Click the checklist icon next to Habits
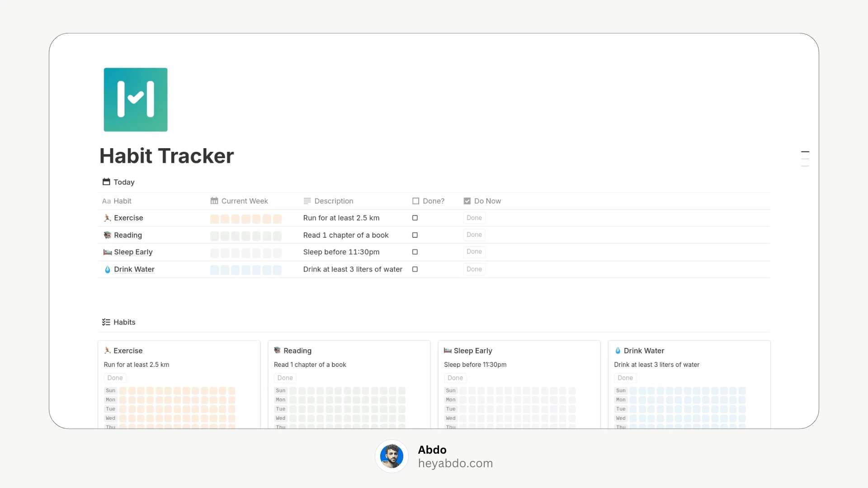This screenshot has width=868, height=488. click(106, 322)
